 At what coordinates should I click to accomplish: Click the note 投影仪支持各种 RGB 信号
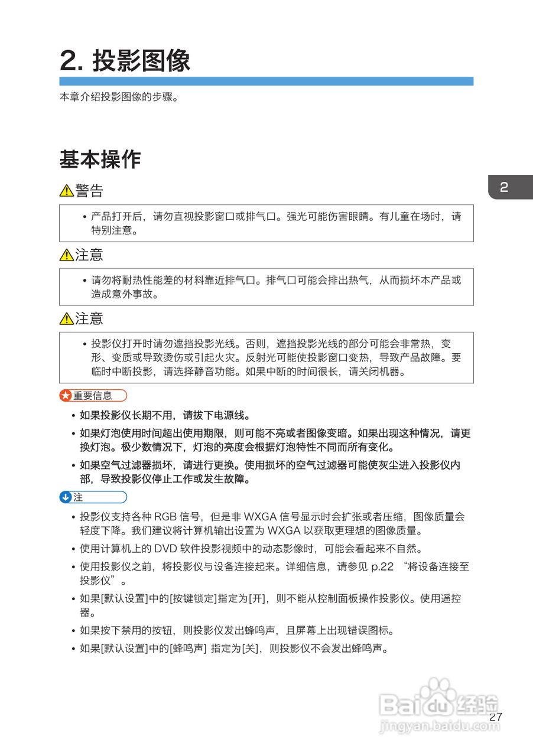[x=272, y=523]
